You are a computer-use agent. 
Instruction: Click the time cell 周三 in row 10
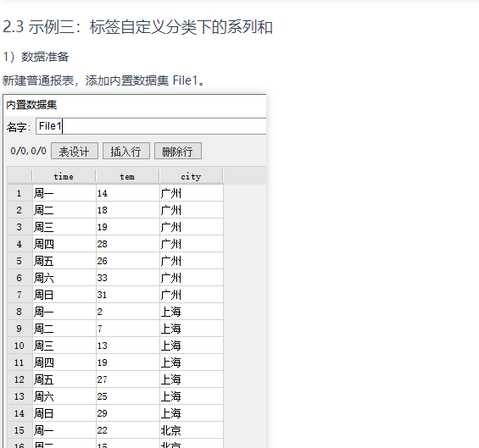tap(64, 346)
